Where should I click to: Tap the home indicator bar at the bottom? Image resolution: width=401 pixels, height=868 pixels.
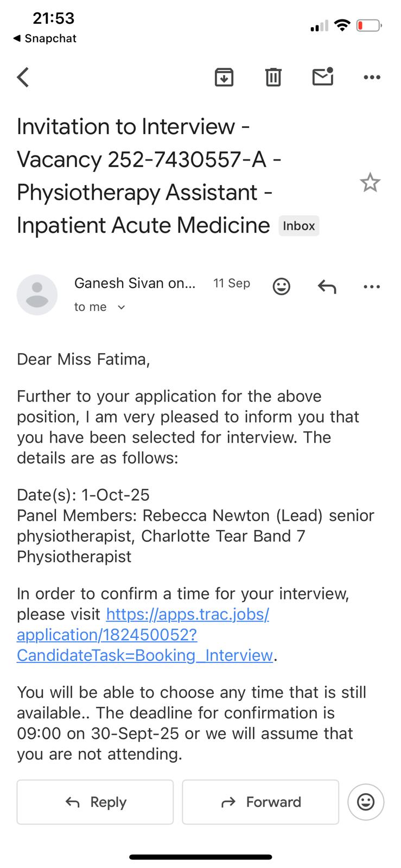click(200, 857)
